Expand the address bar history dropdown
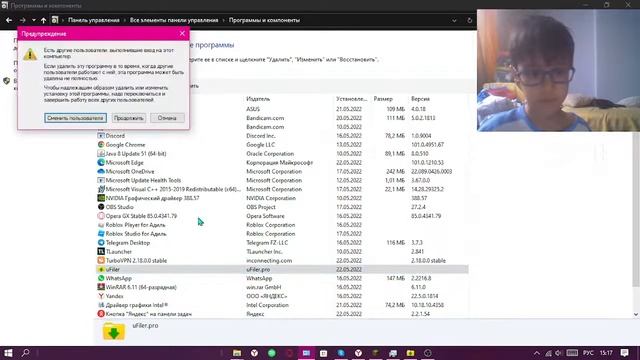Screen dimensions: 640x360 [x=454, y=20]
